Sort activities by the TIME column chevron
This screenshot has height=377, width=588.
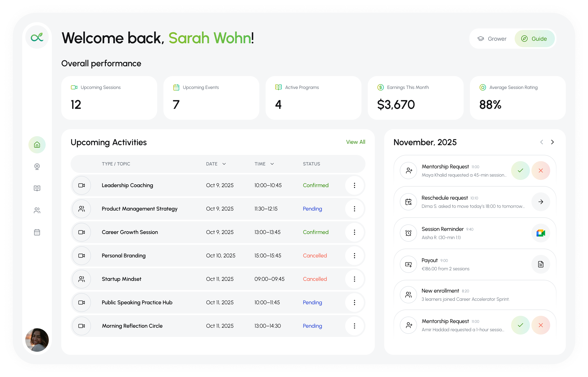[272, 164]
